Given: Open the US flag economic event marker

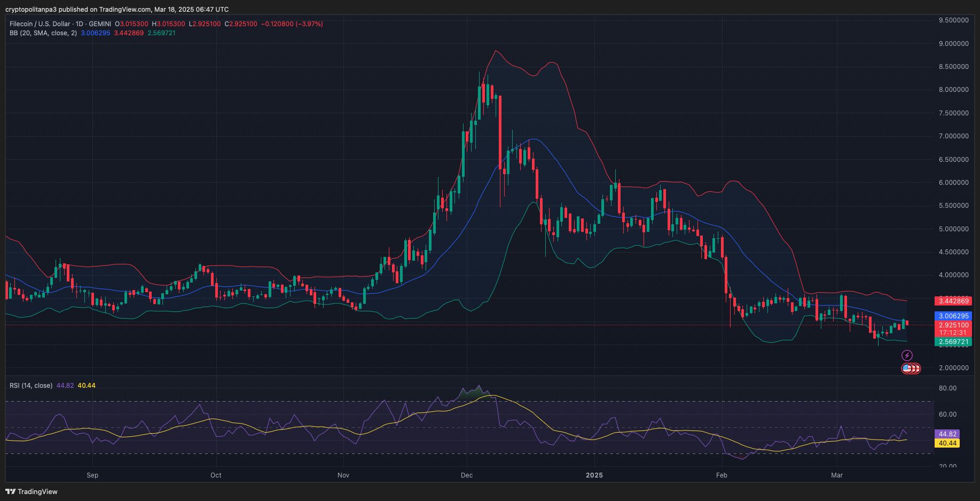Looking at the screenshot, I should coord(907,368).
